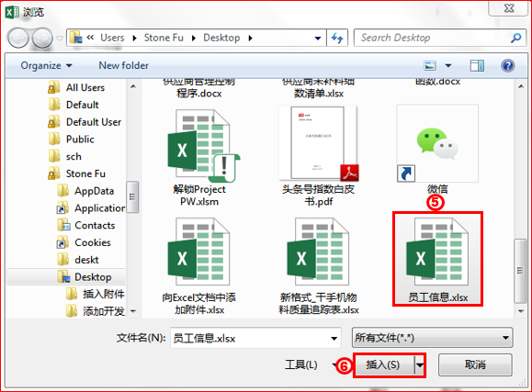Click the Back navigation arrow
Viewport: 532px width, 392px height.
[x=17, y=38]
